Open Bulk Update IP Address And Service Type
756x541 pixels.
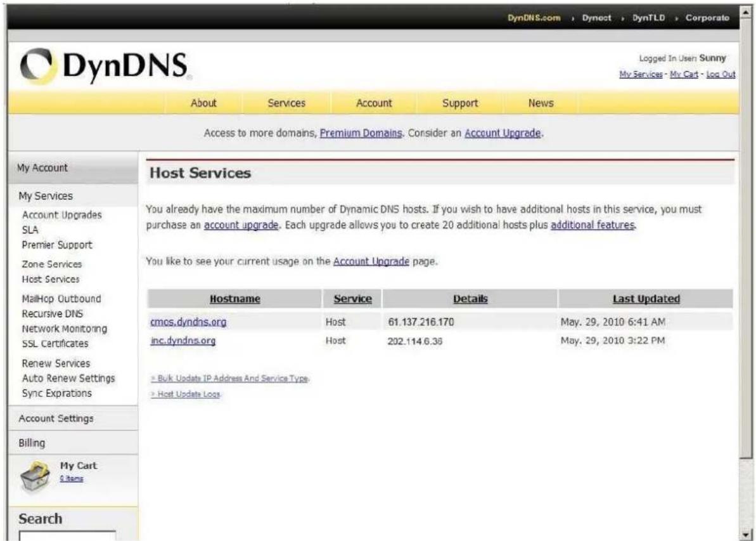pyautogui.click(x=229, y=379)
